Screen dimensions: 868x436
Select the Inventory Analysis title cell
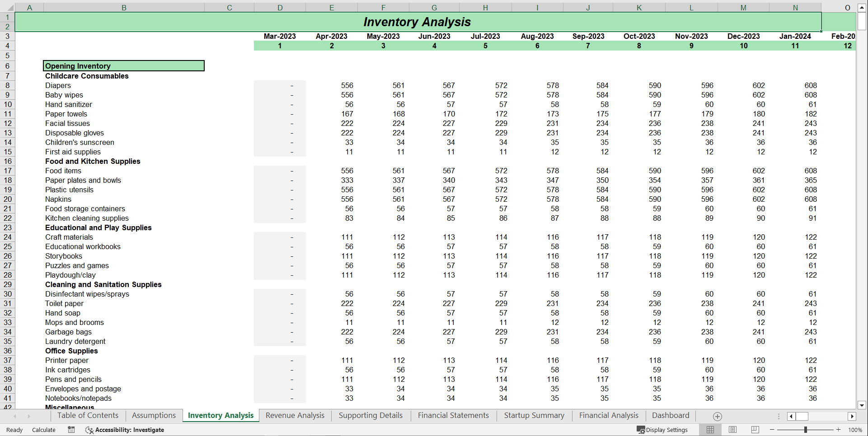418,22
